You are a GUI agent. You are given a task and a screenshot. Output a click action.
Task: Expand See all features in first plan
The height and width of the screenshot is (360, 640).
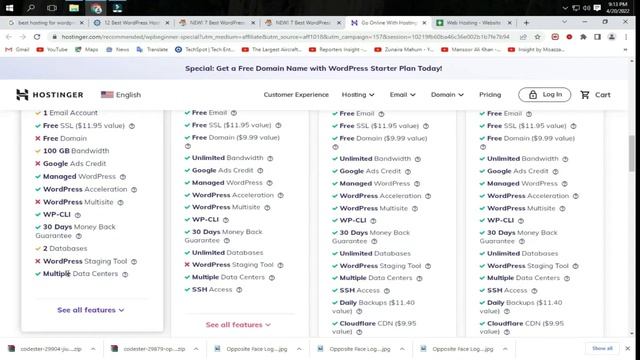pos(91,310)
